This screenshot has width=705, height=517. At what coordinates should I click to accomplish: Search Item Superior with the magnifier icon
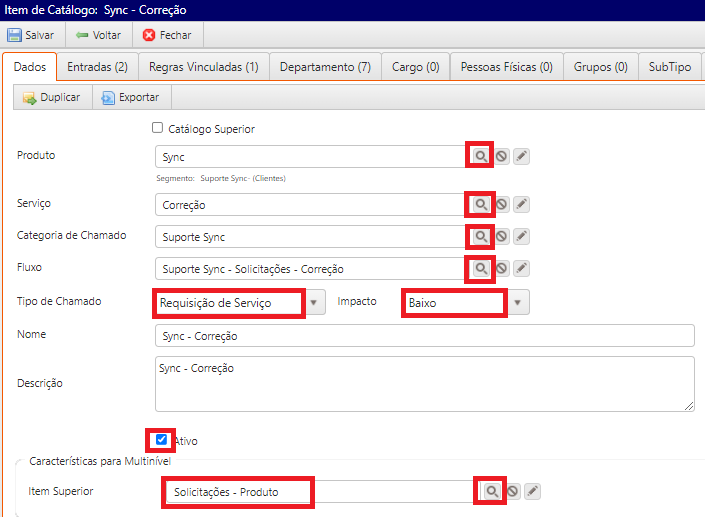pyautogui.click(x=491, y=491)
